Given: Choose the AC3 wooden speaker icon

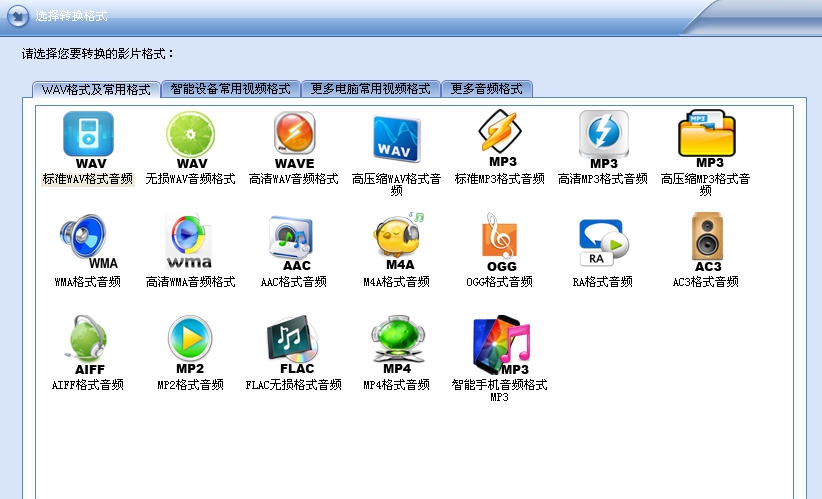Looking at the screenshot, I should 707,243.
